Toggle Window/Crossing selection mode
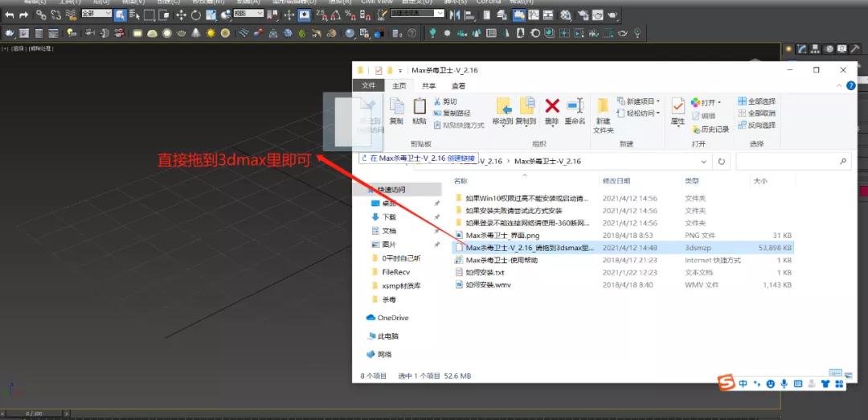This screenshot has width=868, height=420. (x=164, y=15)
